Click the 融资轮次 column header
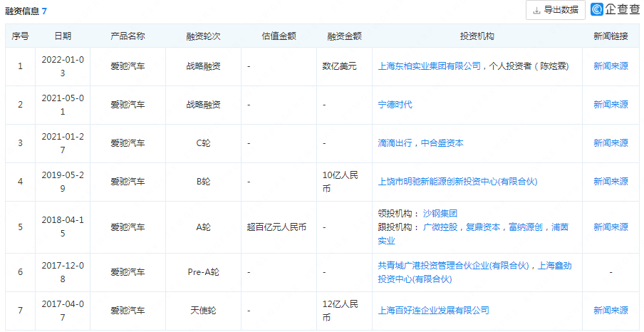The width and height of the screenshot is (644, 332). pyautogui.click(x=203, y=36)
